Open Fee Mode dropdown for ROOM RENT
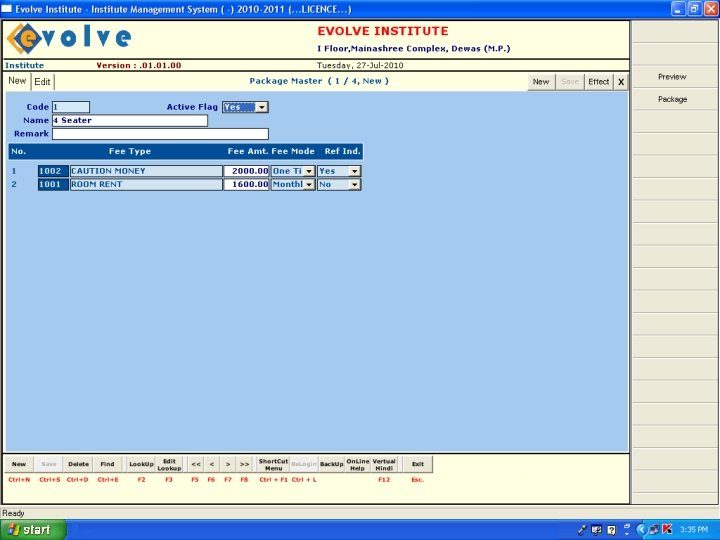The width and height of the screenshot is (720, 540). point(309,185)
